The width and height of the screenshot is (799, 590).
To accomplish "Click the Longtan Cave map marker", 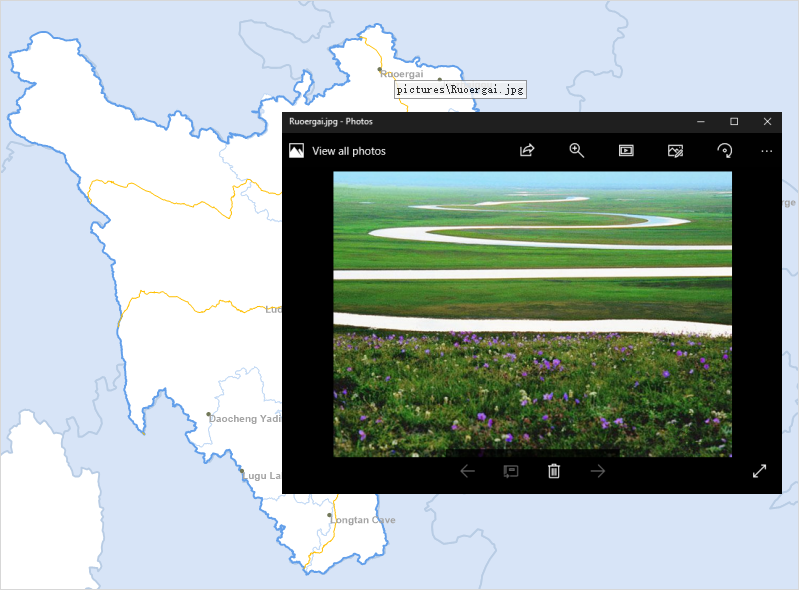I will pyautogui.click(x=330, y=516).
